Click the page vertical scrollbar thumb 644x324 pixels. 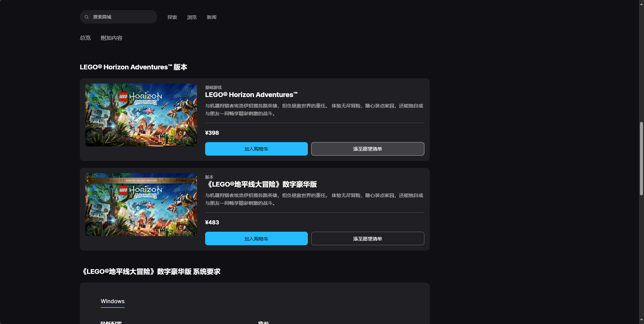[x=641, y=158]
